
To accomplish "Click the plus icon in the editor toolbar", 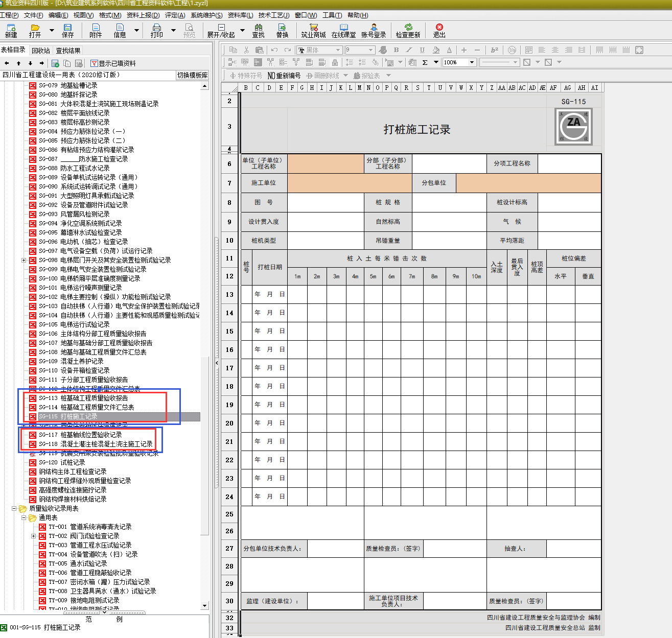I will [x=464, y=50].
